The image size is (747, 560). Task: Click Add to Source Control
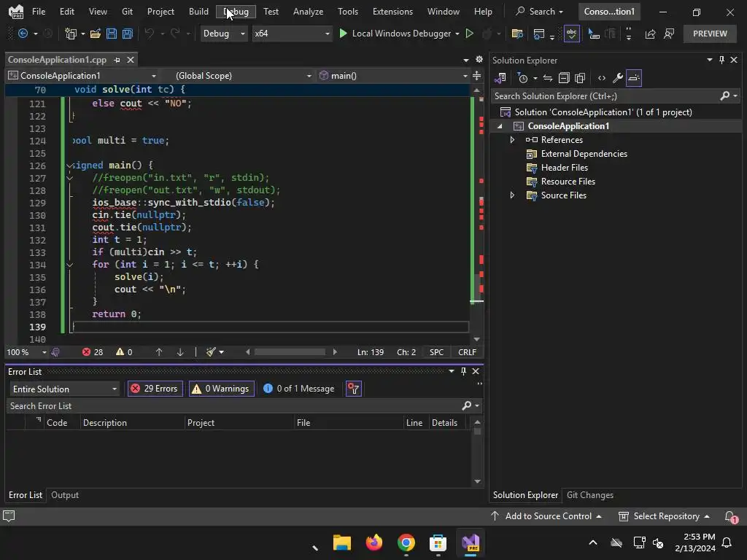(x=546, y=516)
